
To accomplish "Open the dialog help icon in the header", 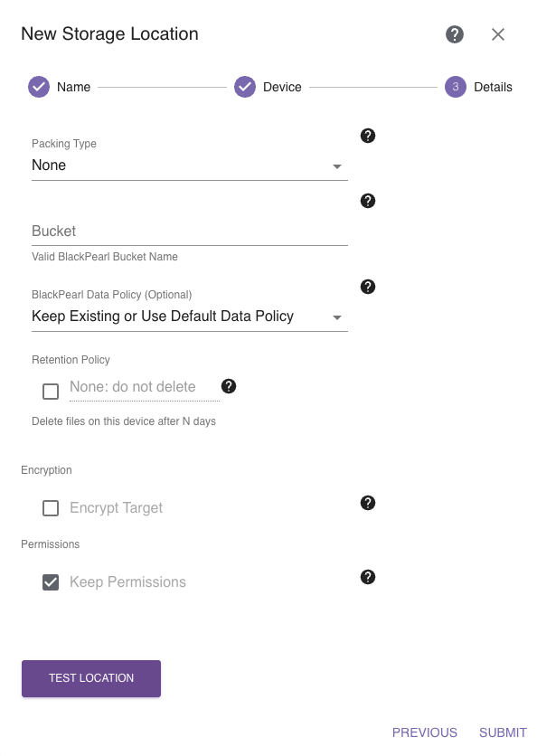I will pos(454,34).
